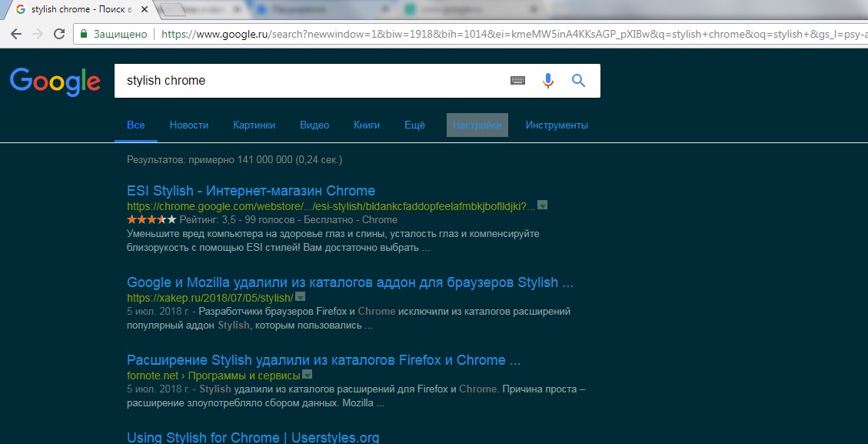
Task: Open ESI Stylish - Интернет-магазин Chrome result
Action: tap(251, 192)
